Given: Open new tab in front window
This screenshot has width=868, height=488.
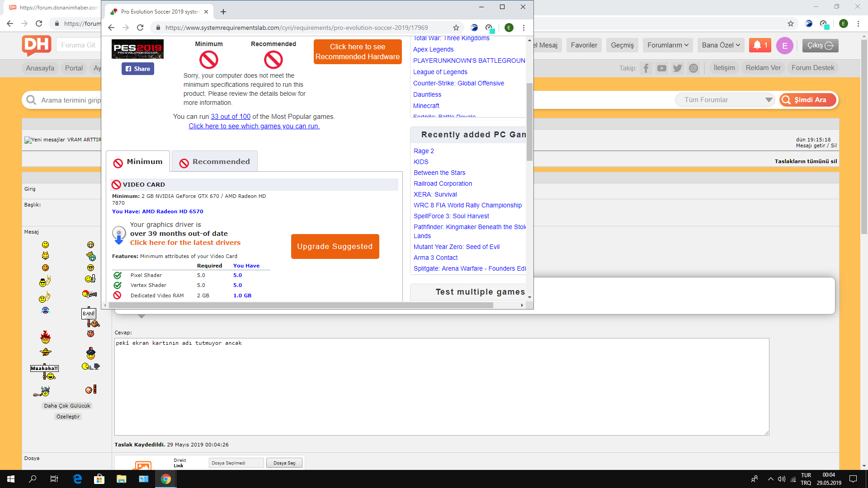Looking at the screenshot, I should point(223,12).
